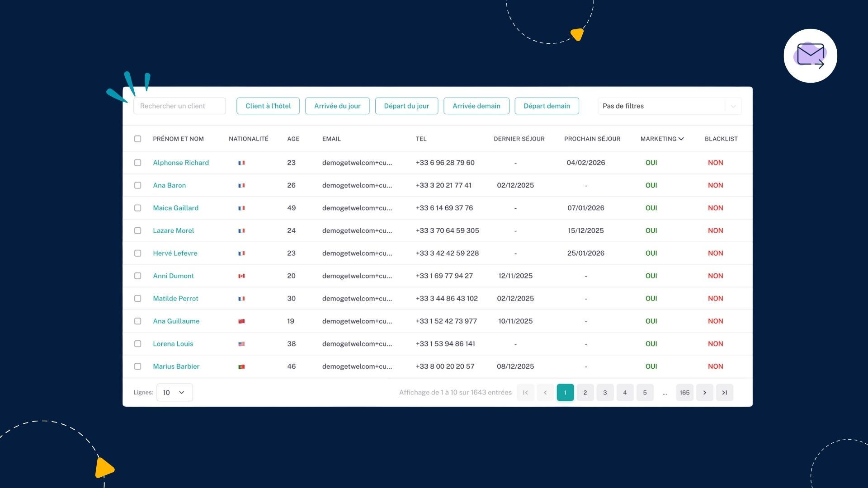Focus the Rechercher un client search field
868x488 pixels.
click(x=179, y=106)
